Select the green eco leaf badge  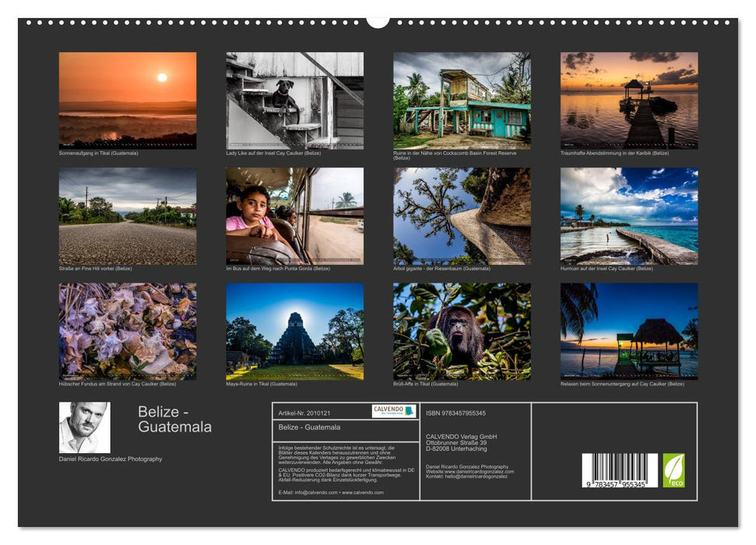pos(675,471)
